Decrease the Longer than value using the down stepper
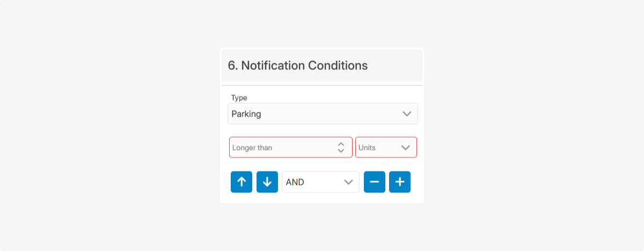Screen dimensions: 644x251 pyautogui.click(x=341, y=151)
